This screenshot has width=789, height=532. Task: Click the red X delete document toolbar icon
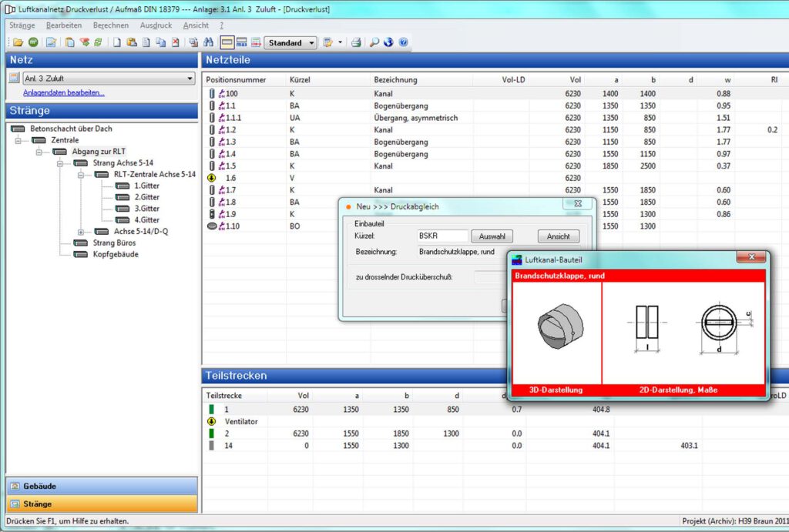tap(175, 43)
